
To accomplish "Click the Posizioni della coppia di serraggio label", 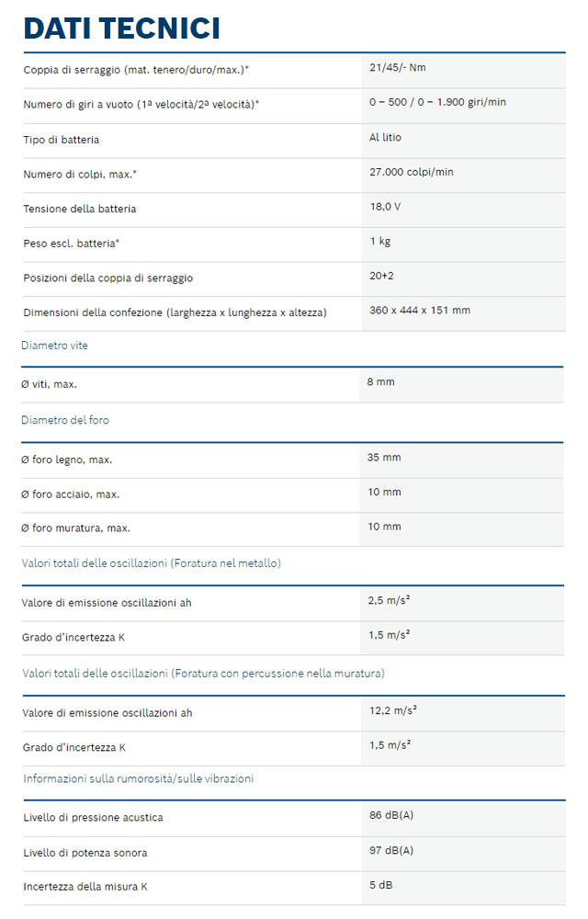I will (108, 278).
